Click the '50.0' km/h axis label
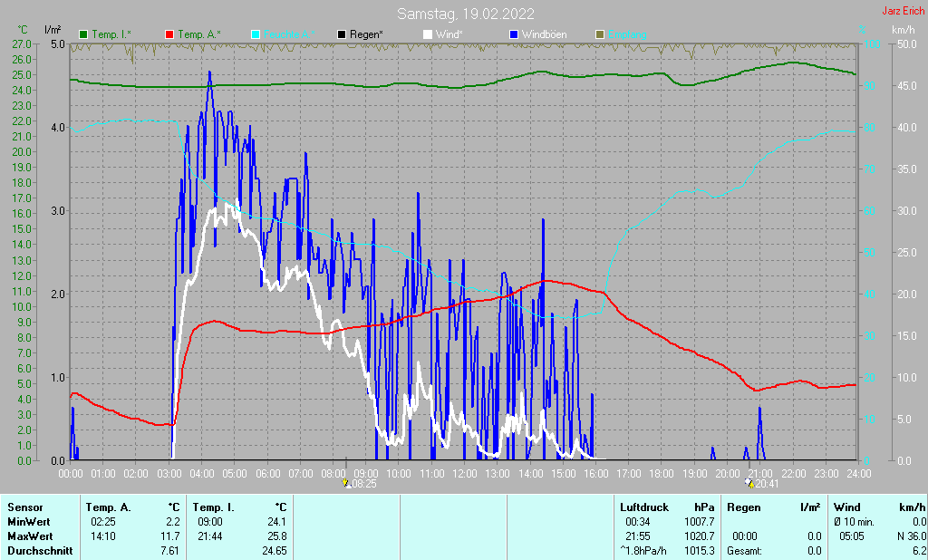The height and width of the screenshot is (560, 928). coord(907,43)
